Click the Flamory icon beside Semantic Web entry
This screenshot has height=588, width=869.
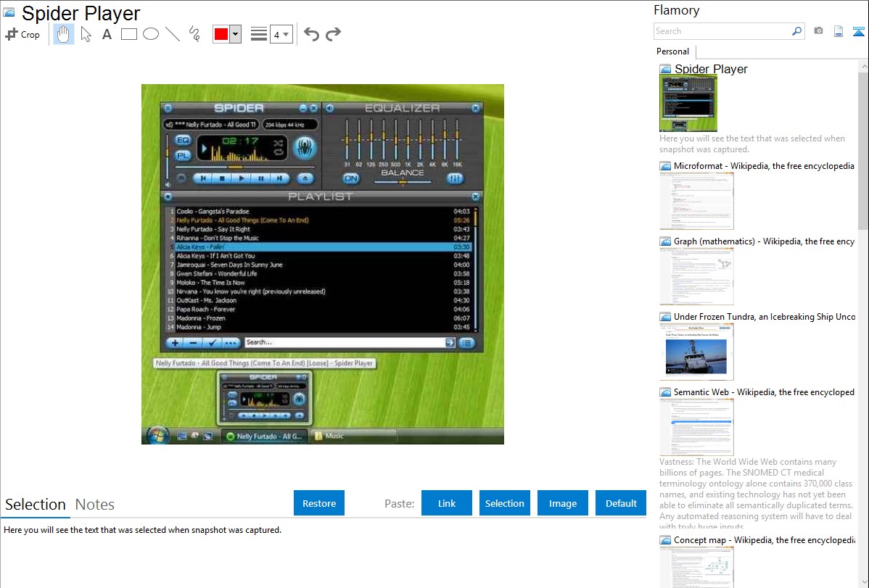(665, 392)
